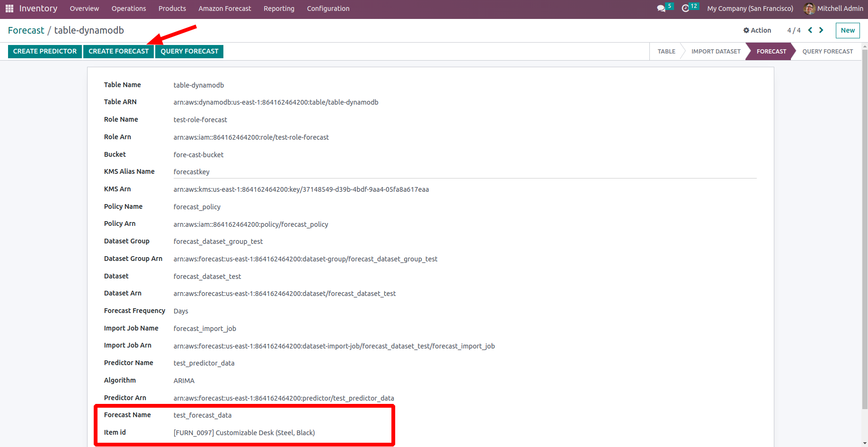The image size is (868, 447).
Task: Click dataset group value forecast_dataset_group_test
Action: (218, 241)
